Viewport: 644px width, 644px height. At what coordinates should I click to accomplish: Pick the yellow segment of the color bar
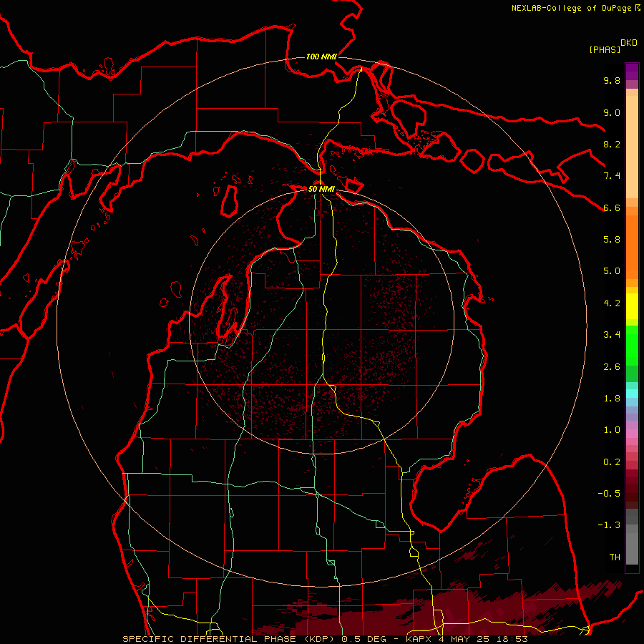point(632,306)
